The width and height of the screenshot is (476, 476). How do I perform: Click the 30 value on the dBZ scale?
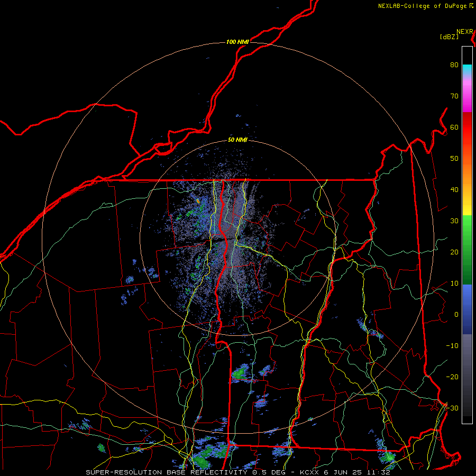click(x=454, y=221)
